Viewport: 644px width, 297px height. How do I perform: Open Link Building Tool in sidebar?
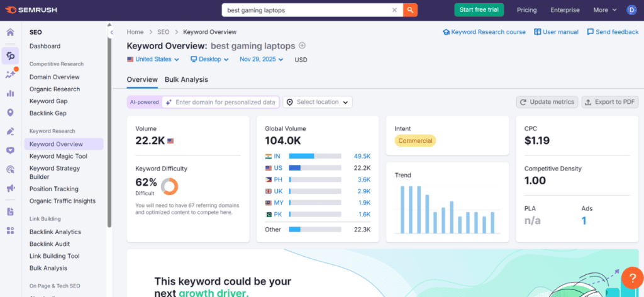tap(54, 256)
